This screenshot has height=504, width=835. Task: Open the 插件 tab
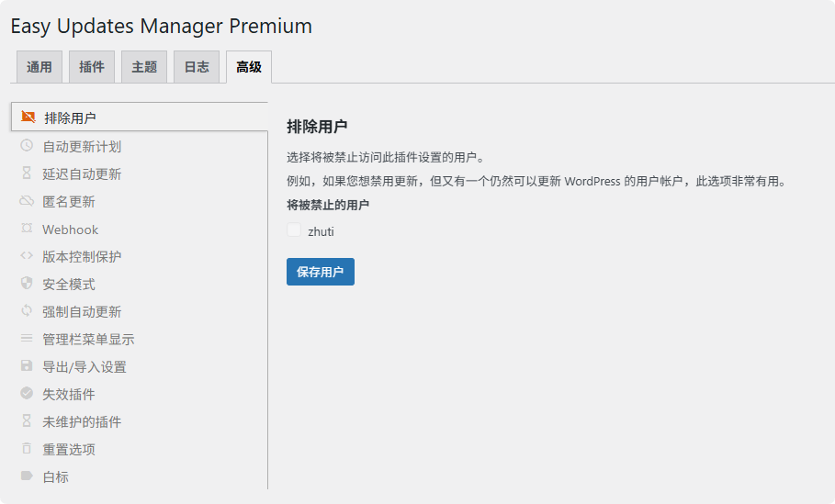coord(92,67)
